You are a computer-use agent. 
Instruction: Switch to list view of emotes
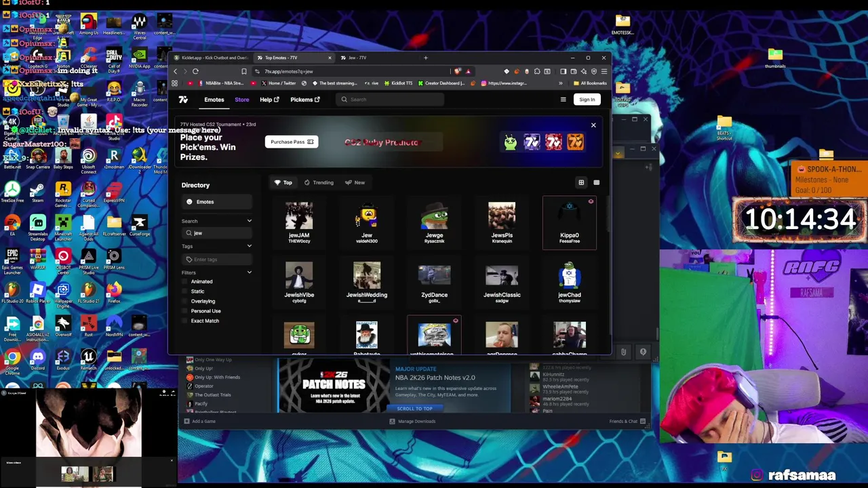point(597,182)
